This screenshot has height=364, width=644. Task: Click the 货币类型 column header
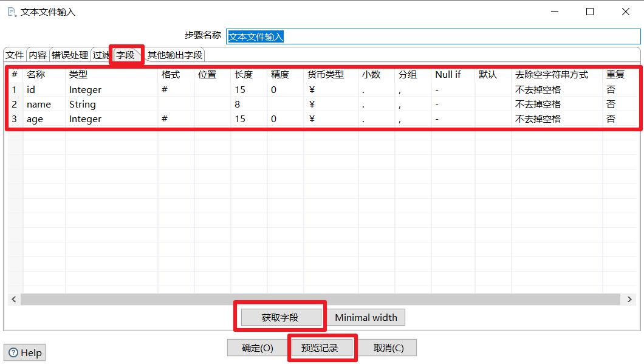332,74
